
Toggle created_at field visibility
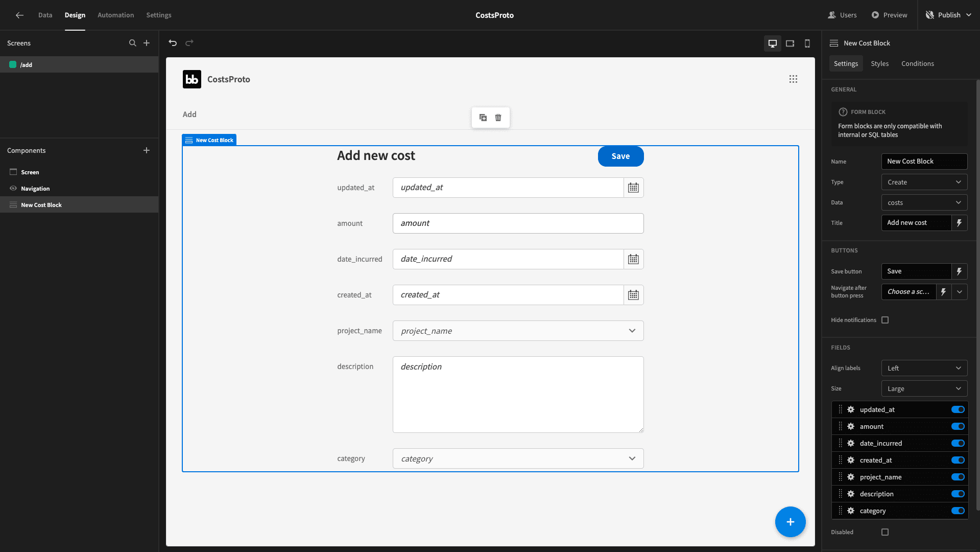coord(958,460)
